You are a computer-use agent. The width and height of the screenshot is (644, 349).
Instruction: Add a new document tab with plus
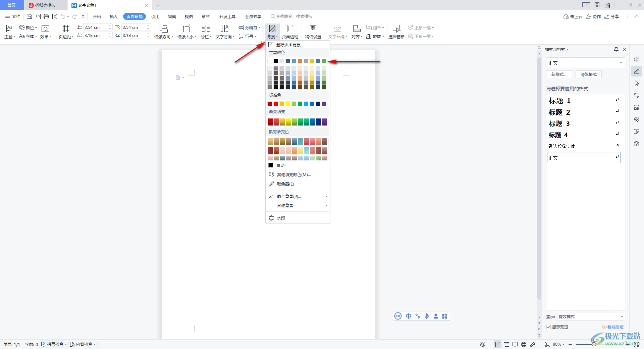pyautogui.click(x=158, y=5)
